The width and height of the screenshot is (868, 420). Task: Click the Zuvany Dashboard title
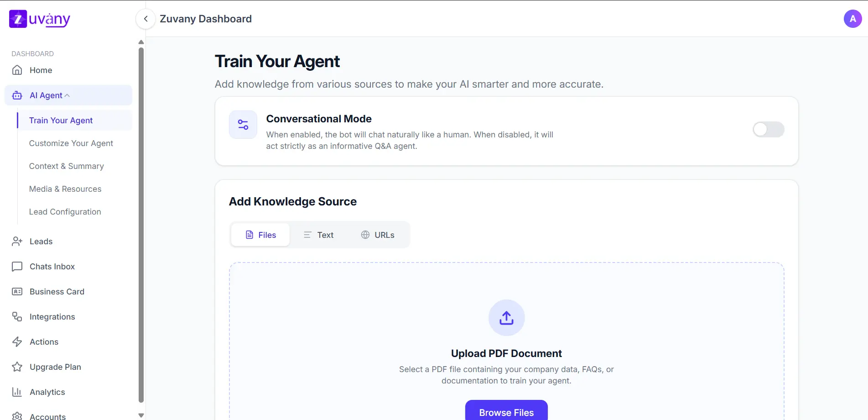[206, 19]
